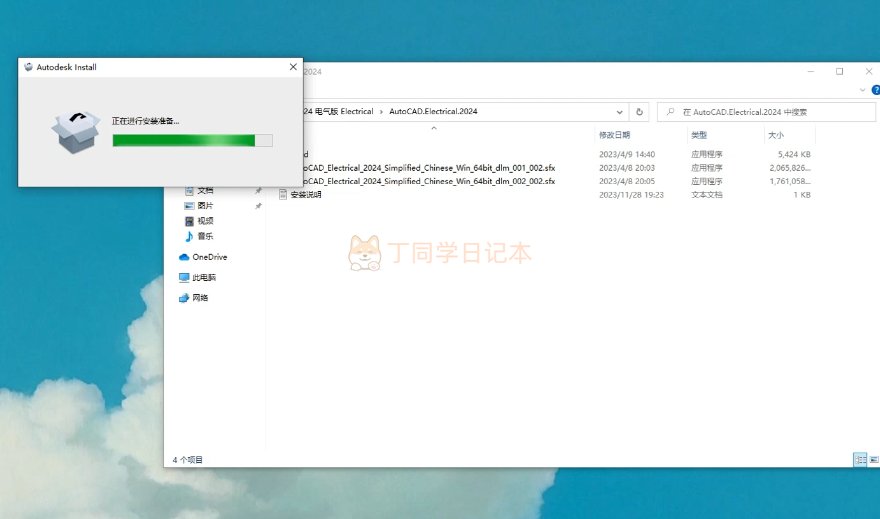The height and width of the screenshot is (519, 880).
Task: Sort files by 修改日期 column
Action: tap(615, 135)
